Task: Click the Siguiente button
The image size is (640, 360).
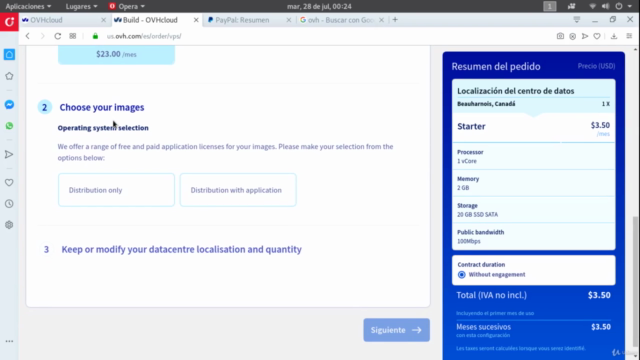Action: point(396,330)
